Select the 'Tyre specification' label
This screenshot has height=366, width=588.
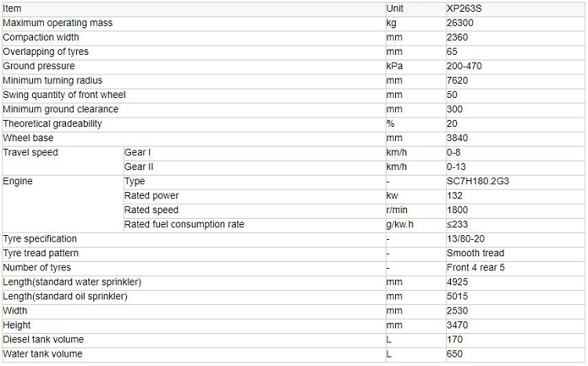pyautogui.click(x=40, y=239)
